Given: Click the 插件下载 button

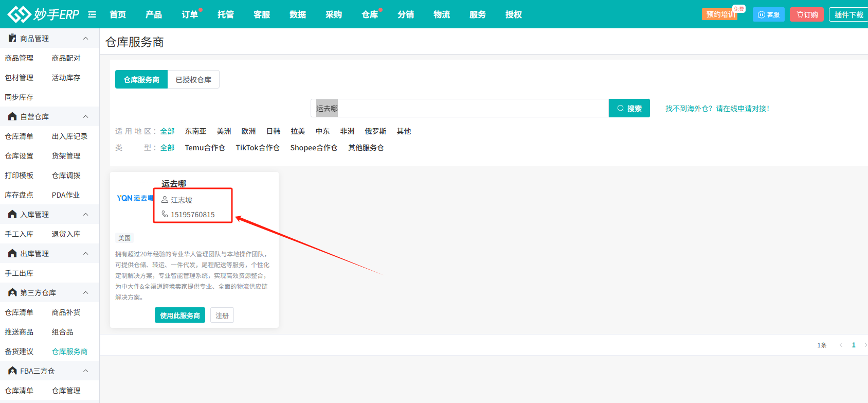Looking at the screenshot, I should [x=848, y=14].
